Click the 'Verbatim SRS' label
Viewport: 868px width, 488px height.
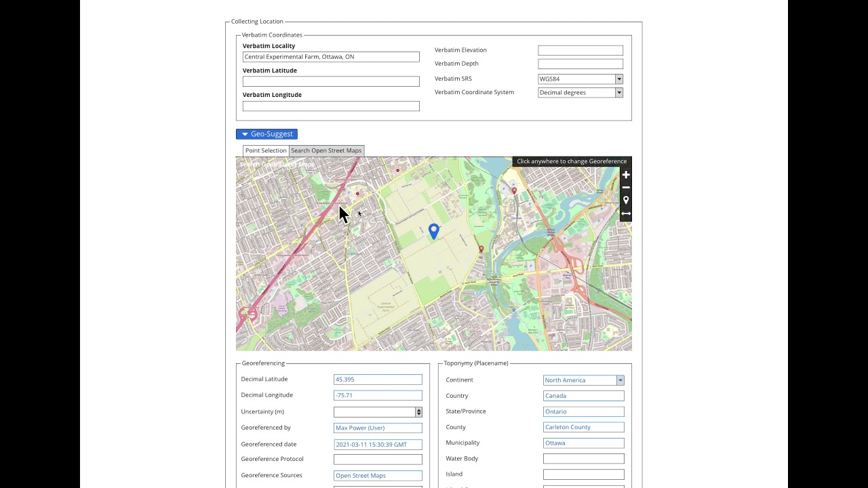(x=453, y=79)
